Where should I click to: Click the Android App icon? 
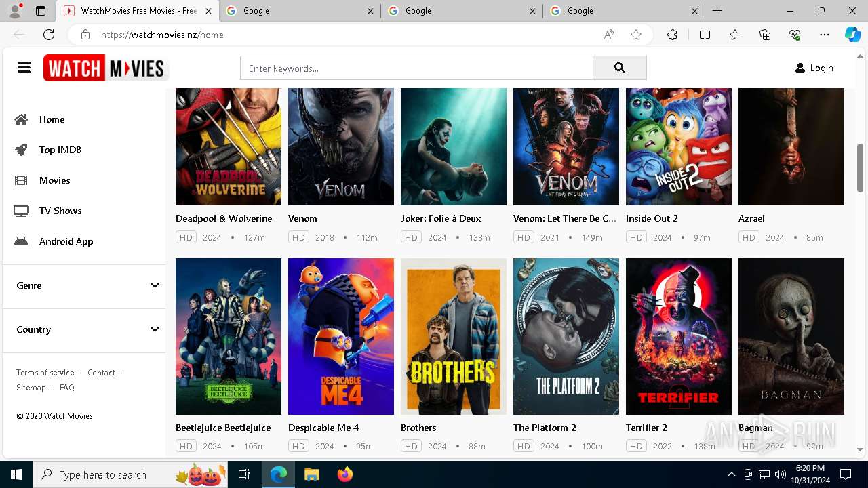(22, 241)
